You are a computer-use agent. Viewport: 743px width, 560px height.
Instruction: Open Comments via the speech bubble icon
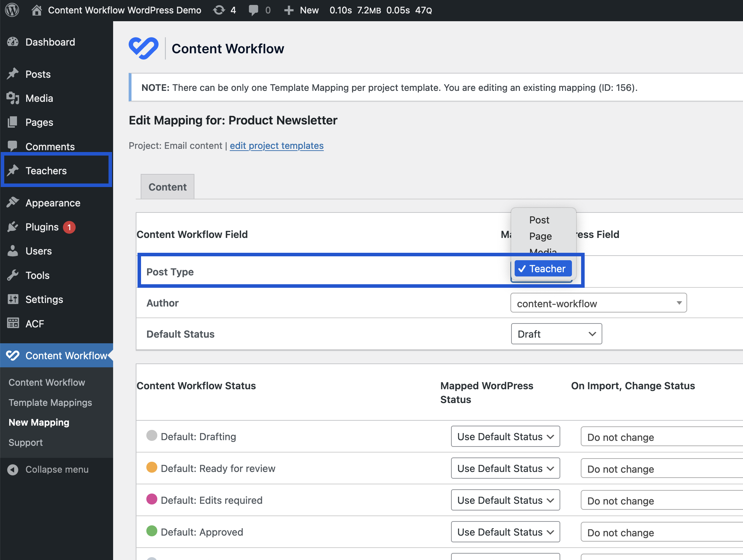[13, 146]
